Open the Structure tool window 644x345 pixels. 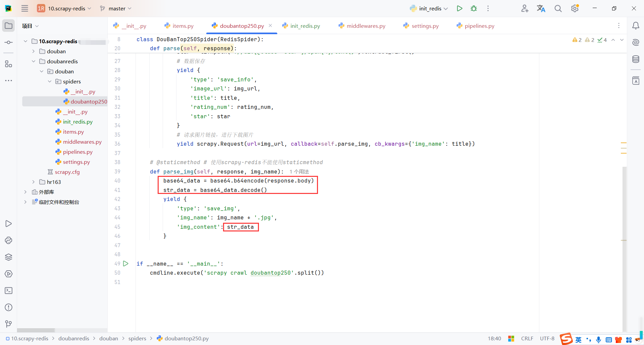click(x=8, y=64)
